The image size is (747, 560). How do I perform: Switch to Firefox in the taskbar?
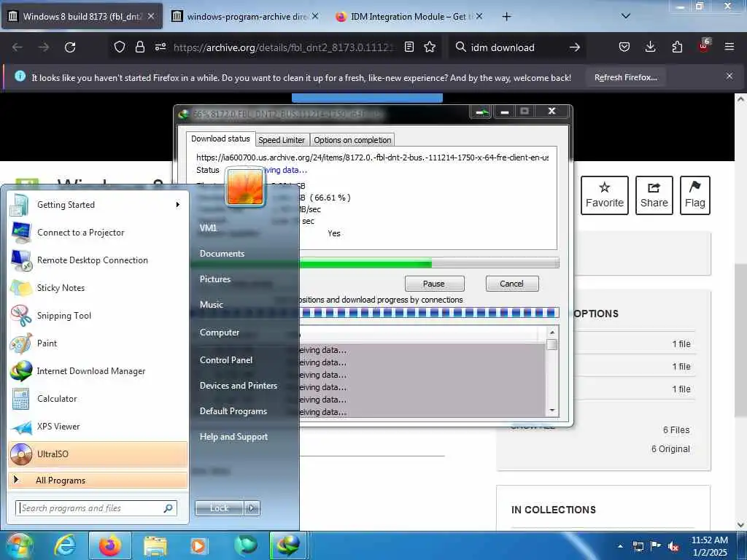tap(109, 545)
